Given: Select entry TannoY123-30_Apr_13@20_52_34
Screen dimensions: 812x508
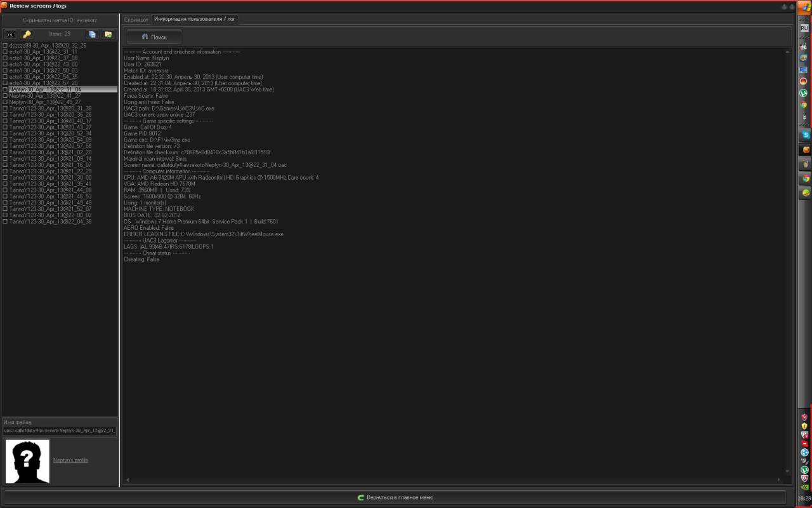Looking at the screenshot, I should coord(50,134).
